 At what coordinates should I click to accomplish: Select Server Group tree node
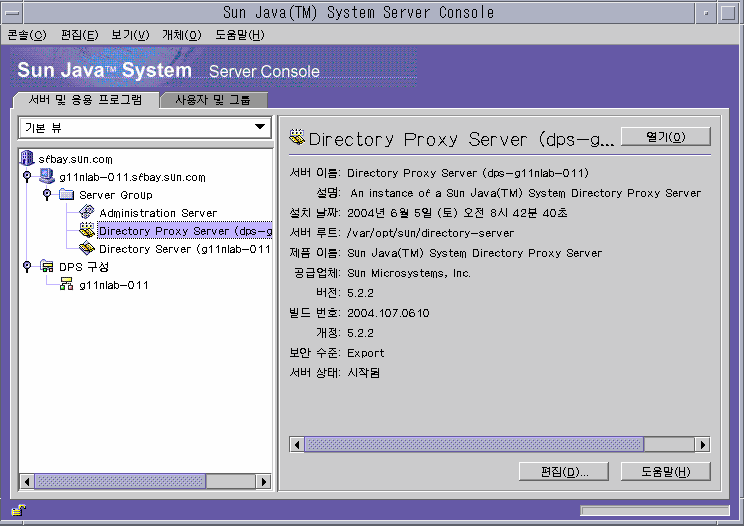pyautogui.click(x=116, y=195)
